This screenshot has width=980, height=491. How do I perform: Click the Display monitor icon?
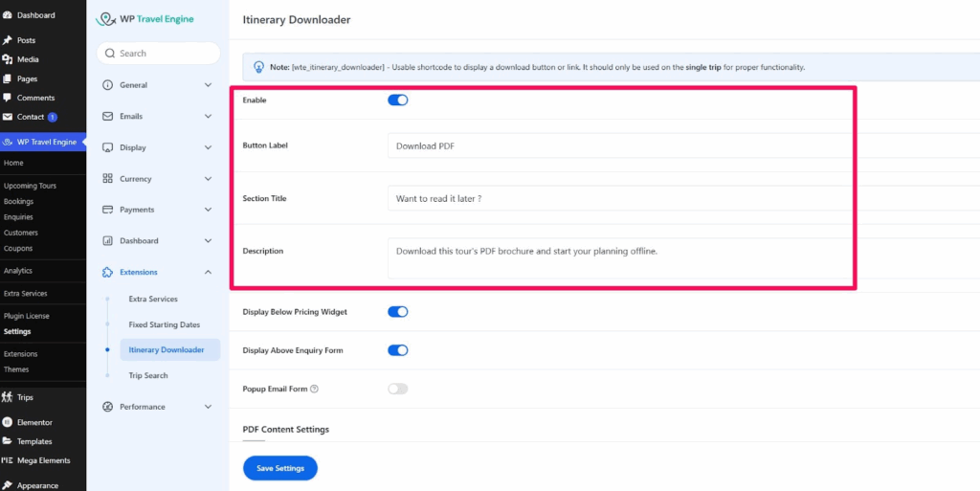point(107,147)
